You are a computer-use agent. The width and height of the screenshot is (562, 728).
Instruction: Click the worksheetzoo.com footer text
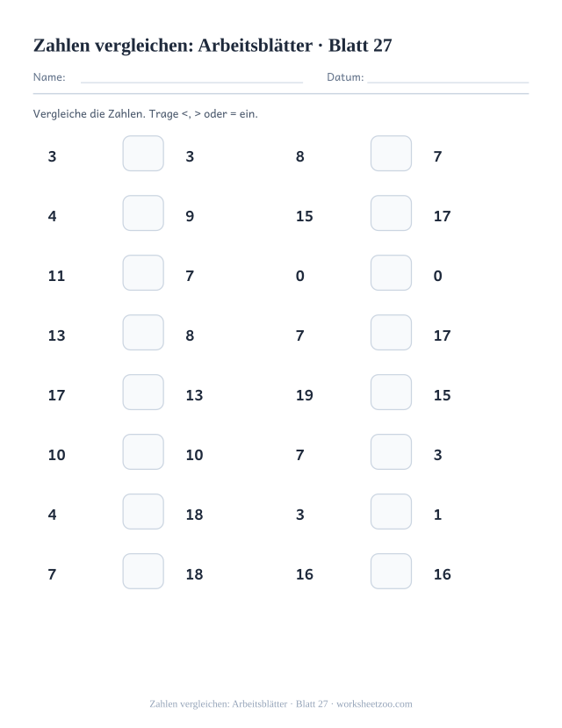[x=374, y=704]
